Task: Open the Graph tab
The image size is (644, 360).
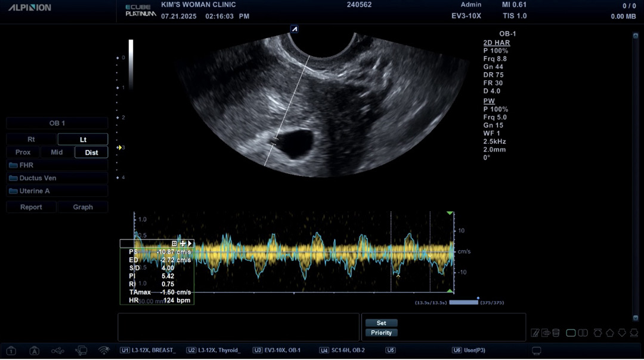Action: point(83,207)
